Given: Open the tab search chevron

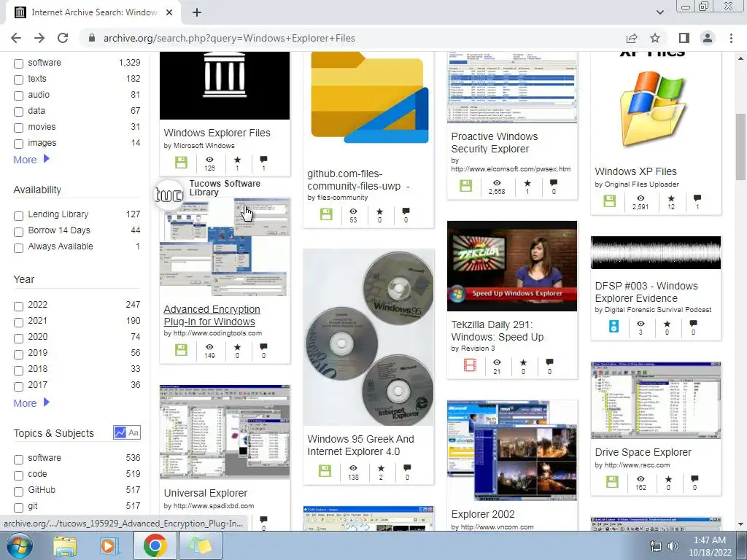Looking at the screenshot, I should click(x=659, y=12).
